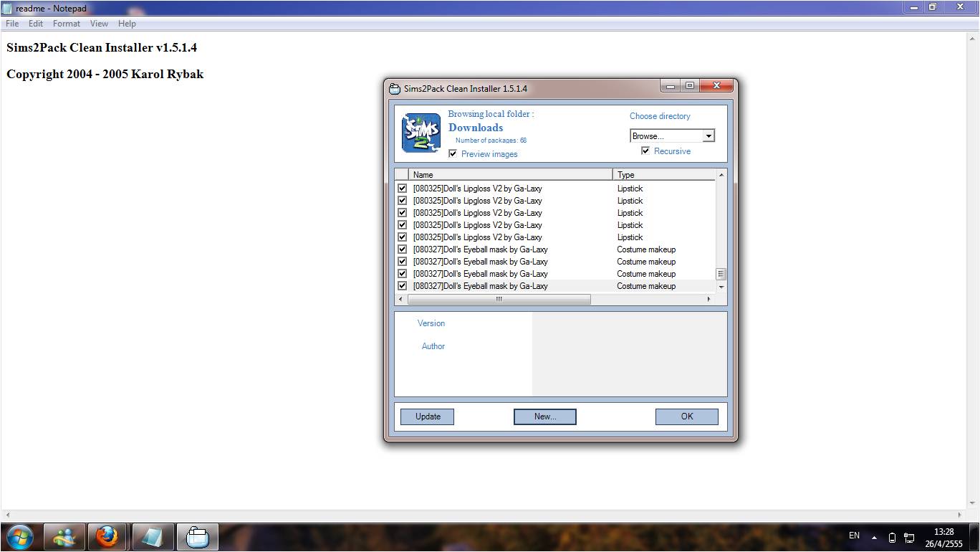Viewport: 980px width, 552px height.
Task: Open Windows Live Messenger from taskbar
Action: (x=64, y=536)
